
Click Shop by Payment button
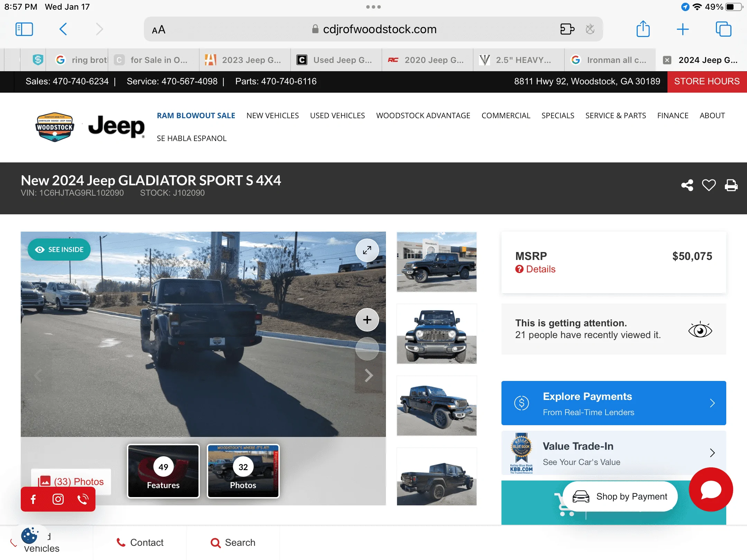point(620,496)
